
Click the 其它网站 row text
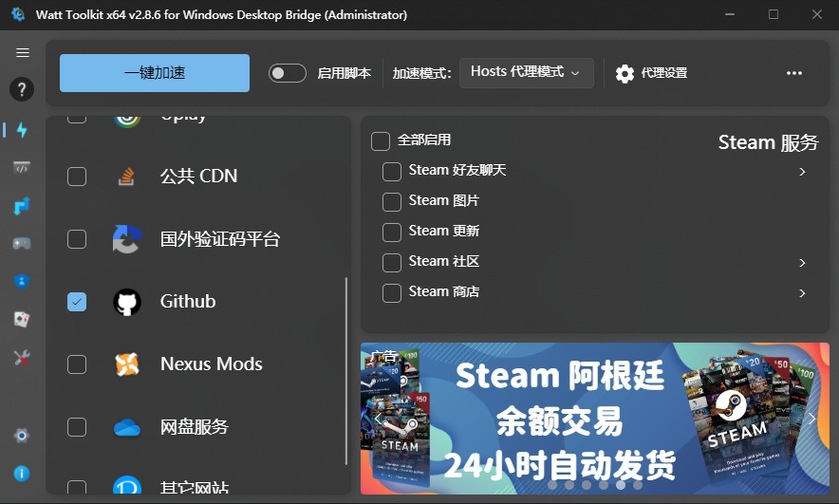coord(195,487)
